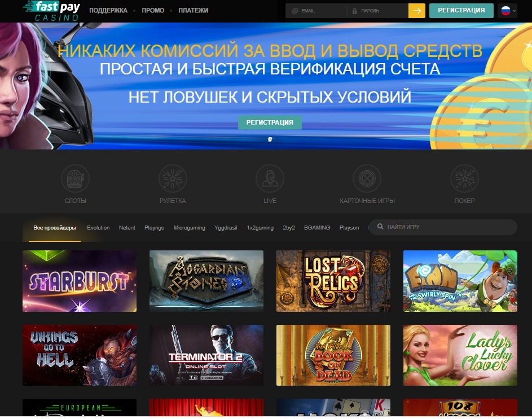
Task: Focus the Email input field
Action: (316, 11)
